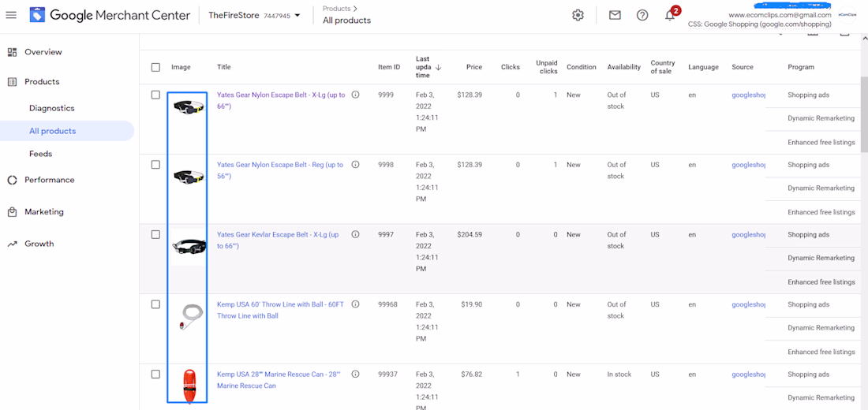Click the help question mark icon

(x=642, y=16)
